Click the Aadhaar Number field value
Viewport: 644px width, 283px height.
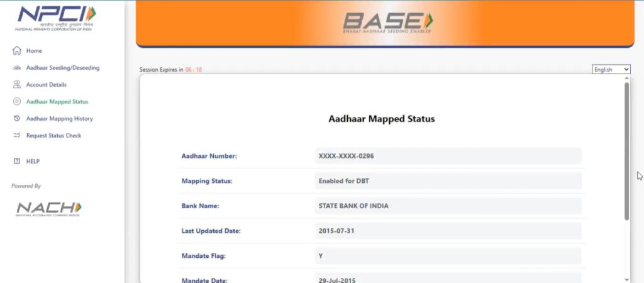click(x=448, y=156)
